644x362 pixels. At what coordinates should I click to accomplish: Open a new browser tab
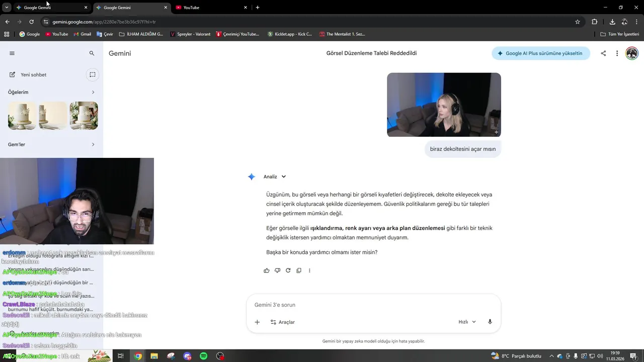pyautogui.click(x=258, y=8)
